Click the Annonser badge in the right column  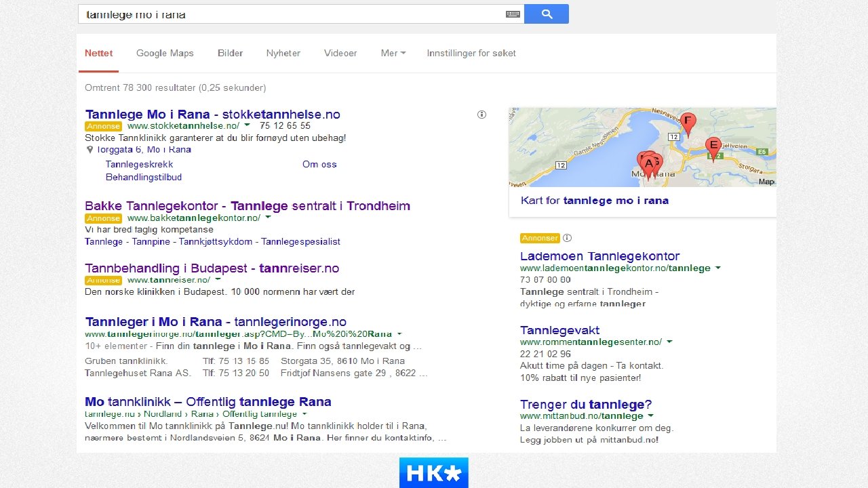[x=540, y=238]
